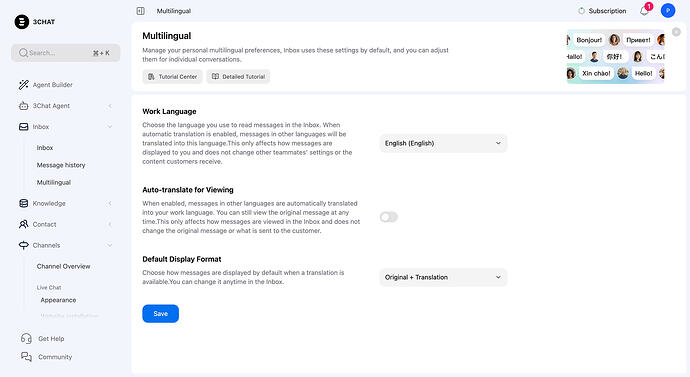Viewport: 690px width, 377px height.
Task: Click the Tutorial Center book icon
Action: (x=151, y=77)
